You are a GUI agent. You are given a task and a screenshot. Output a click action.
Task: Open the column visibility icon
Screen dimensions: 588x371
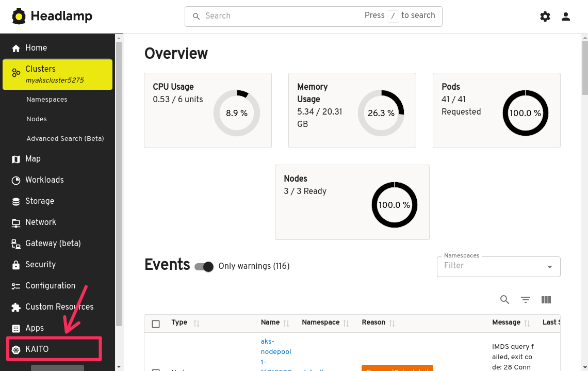[x=546, y=300]
